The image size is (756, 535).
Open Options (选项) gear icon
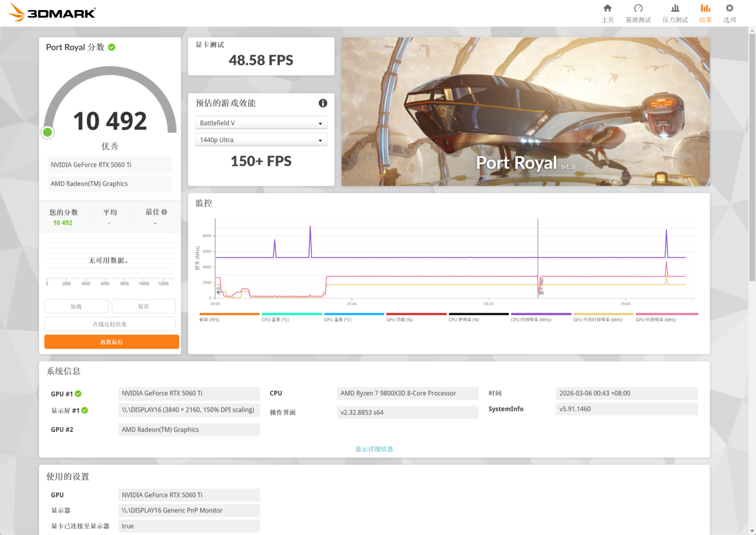point(730,8)
